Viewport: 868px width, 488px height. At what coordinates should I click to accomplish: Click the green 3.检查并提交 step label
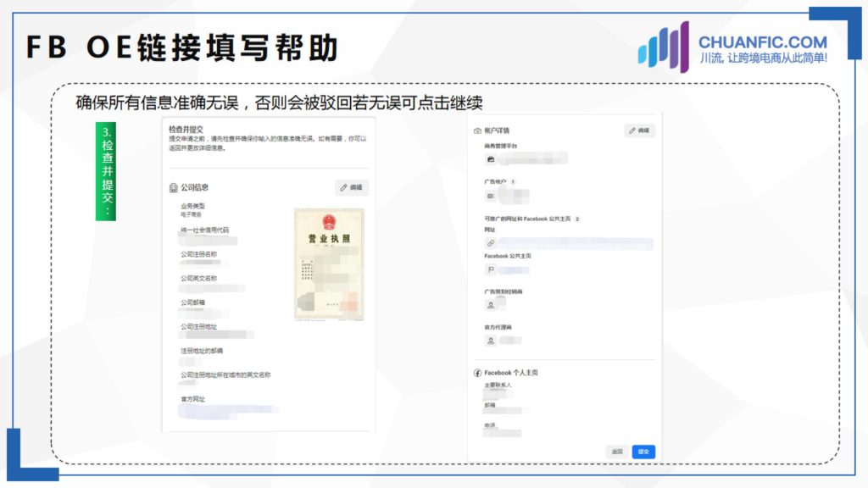click(106, 171)
